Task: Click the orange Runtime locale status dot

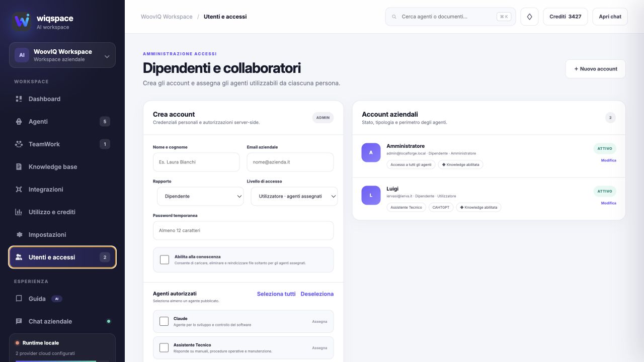Action: [x=17, y=343]
